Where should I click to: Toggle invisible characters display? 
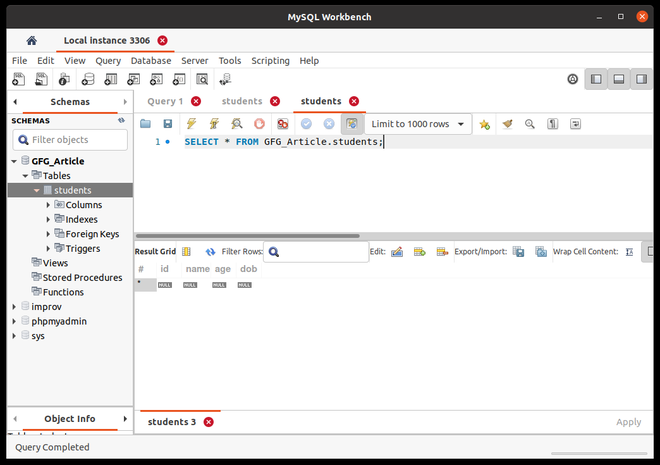[x=553, y=124]
